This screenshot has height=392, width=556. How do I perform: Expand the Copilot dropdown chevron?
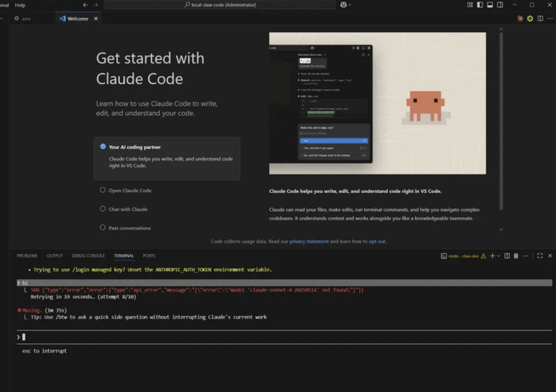(x=350, y=5)
